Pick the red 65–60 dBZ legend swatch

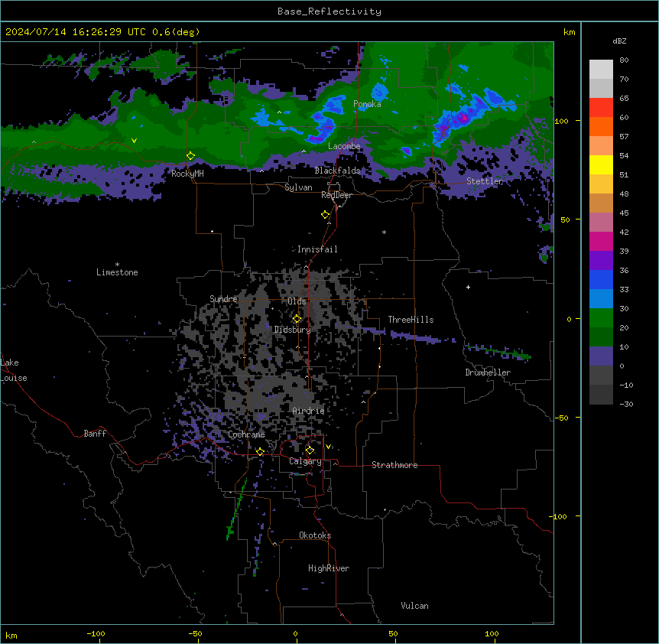pyautogui.click(x=601, y=108)
